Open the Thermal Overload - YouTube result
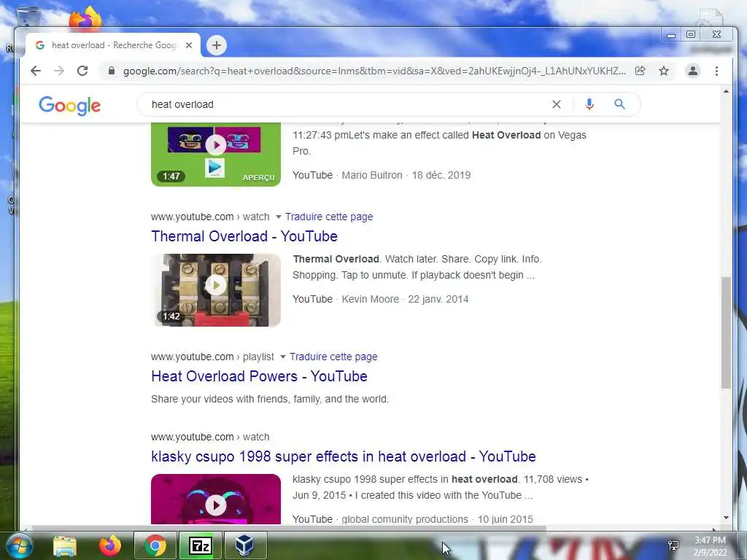This screenshot has width=747, height=560. 244,236
